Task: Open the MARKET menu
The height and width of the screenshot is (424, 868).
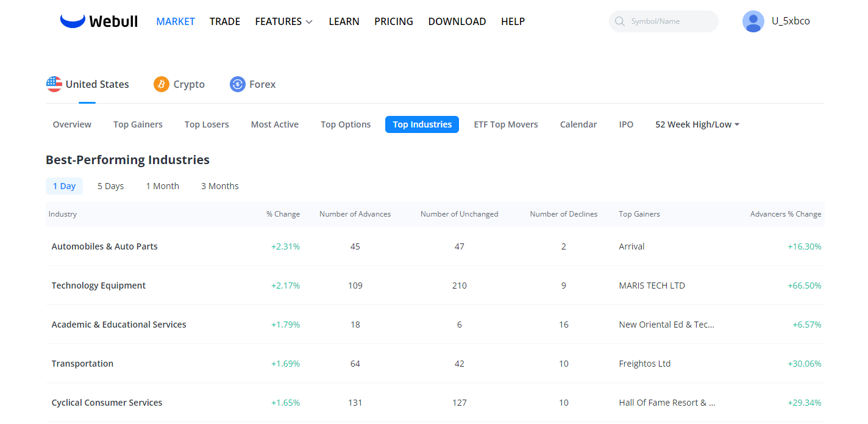Action: [176, 21]
